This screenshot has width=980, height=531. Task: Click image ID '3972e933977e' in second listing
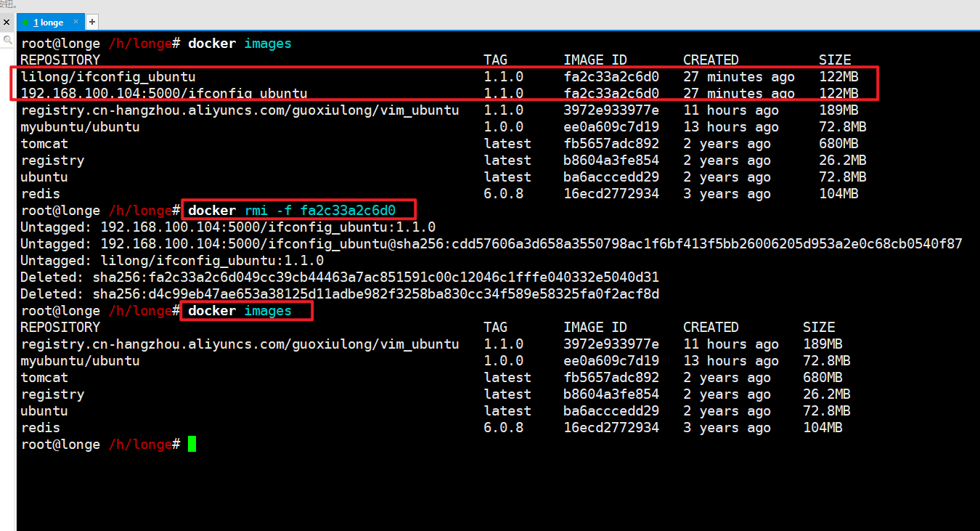click(x=611, y=344)
